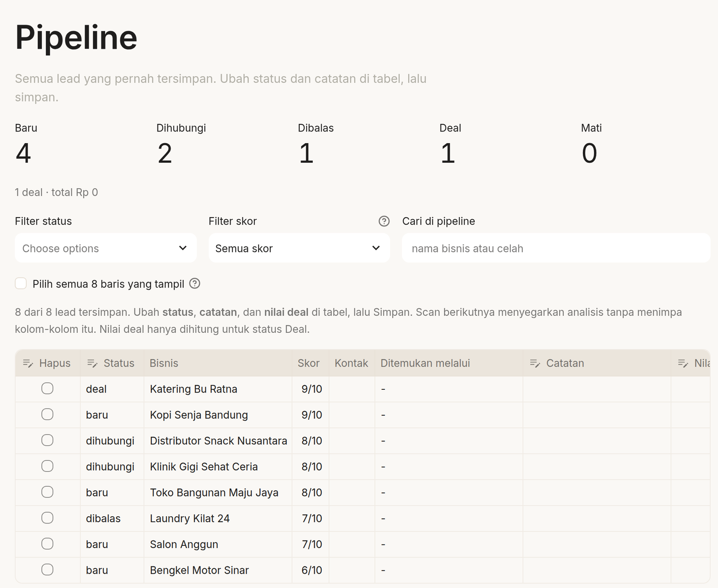
Task: Click the edit icon in Catatan column header
Action: (x=535, y=363)
